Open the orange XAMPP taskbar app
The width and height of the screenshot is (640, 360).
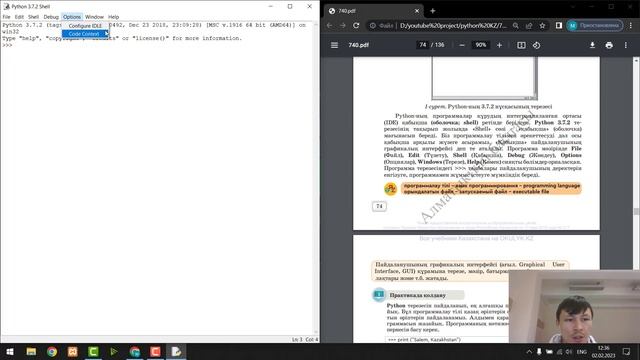pyautogui.click(x=73, y=351)
